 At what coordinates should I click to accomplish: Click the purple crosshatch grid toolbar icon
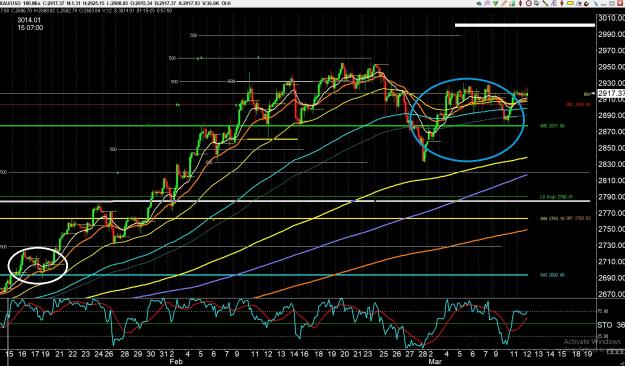pyautogui.click(x=487, y=3)
